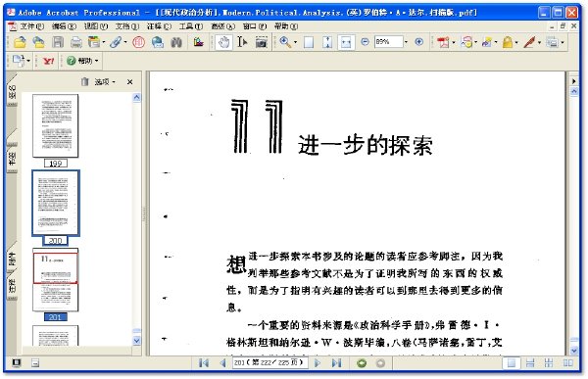Select page thumbnail 200
The height and width of the screenshot is (379, 588).
point(56,203)
